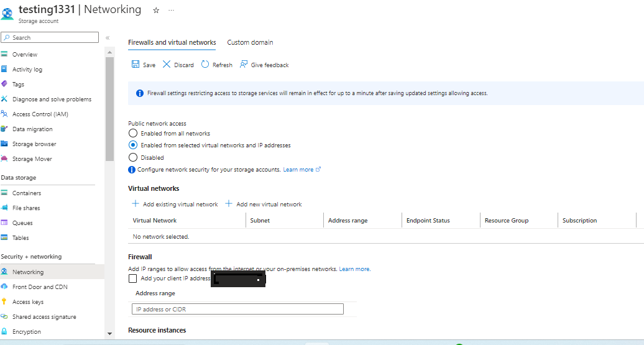This screenshot has width=644, height=345.
Task: Click the Save floppy disk icon
Action: [x=135, y=64]
